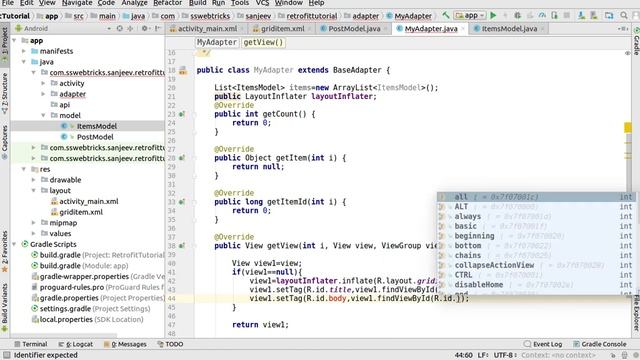Viewport: 640px width, 360px height.
Task: Open the Terminal tool window
Action: [x=31, y=344]
